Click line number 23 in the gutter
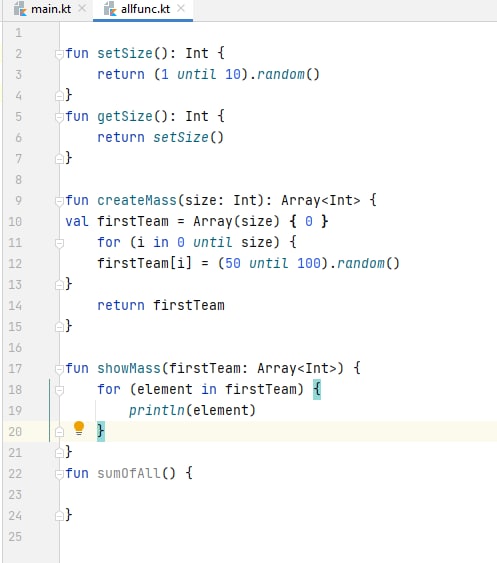Screen dimensions: 497x563 pos(15,495)
